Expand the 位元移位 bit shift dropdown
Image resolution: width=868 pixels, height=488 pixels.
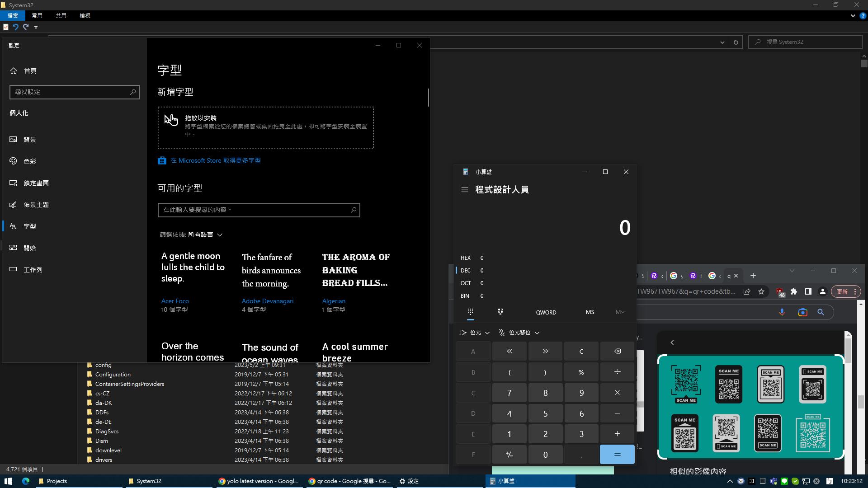519,333
